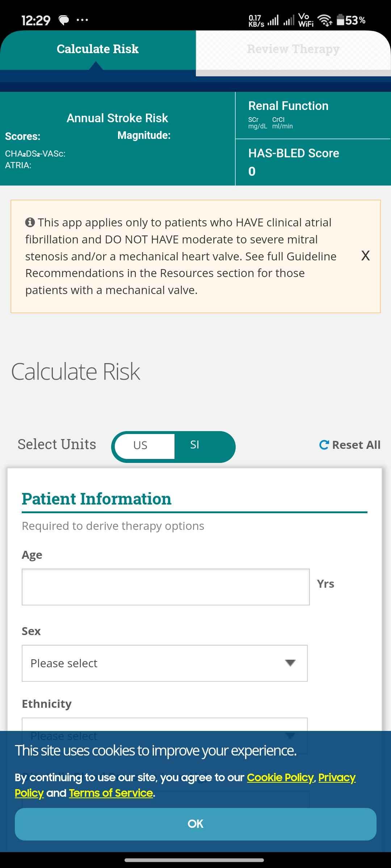The image size is (391, 868).
Task: Dismiss the atrial fibrillation notice with X
Action: coord(365,256)
